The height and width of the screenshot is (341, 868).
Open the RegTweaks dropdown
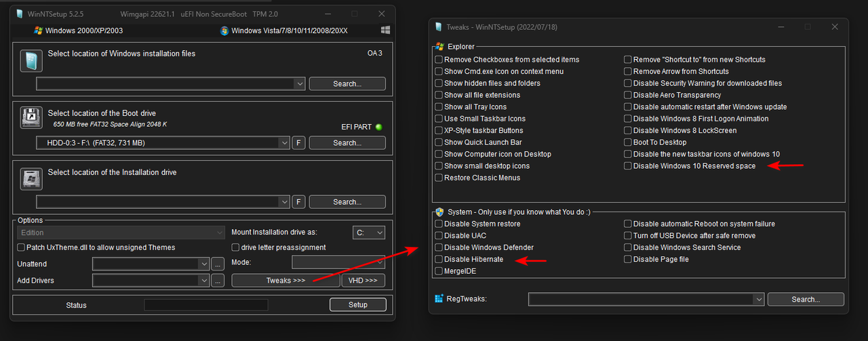759,299
